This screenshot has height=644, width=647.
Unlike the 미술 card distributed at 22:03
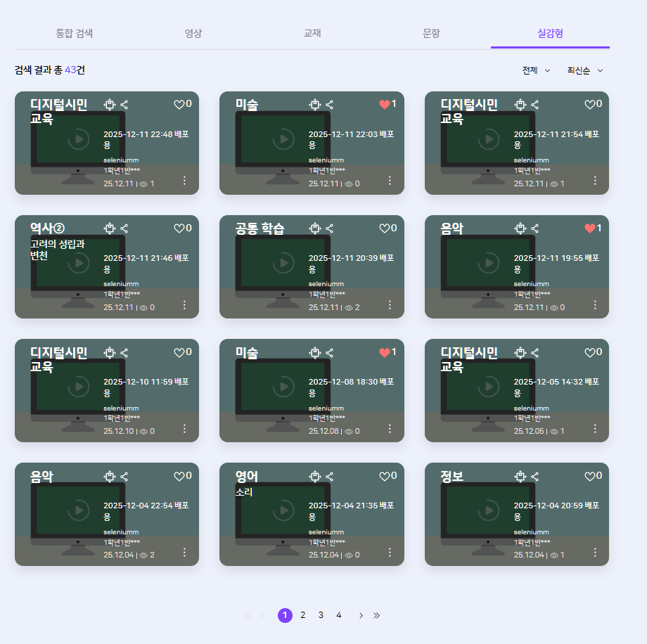click(384, 104)
